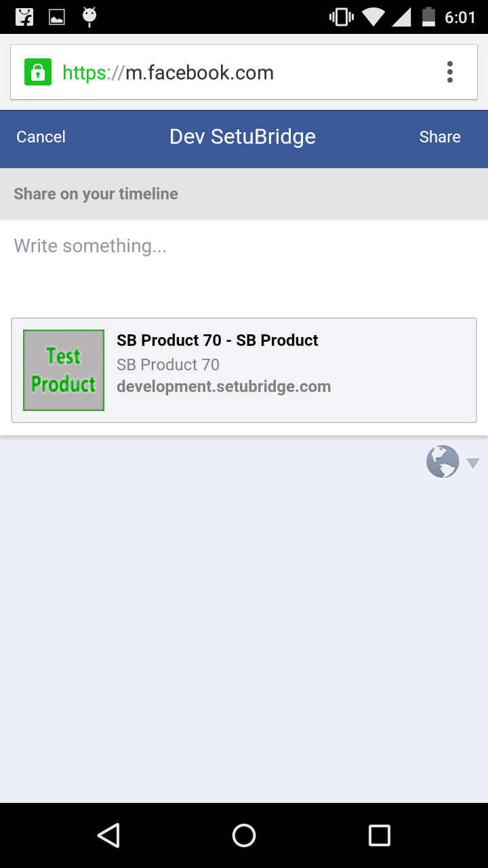Tap the Wi-Fi signal status icon
The image size is (488, 868).
point(373,17)
